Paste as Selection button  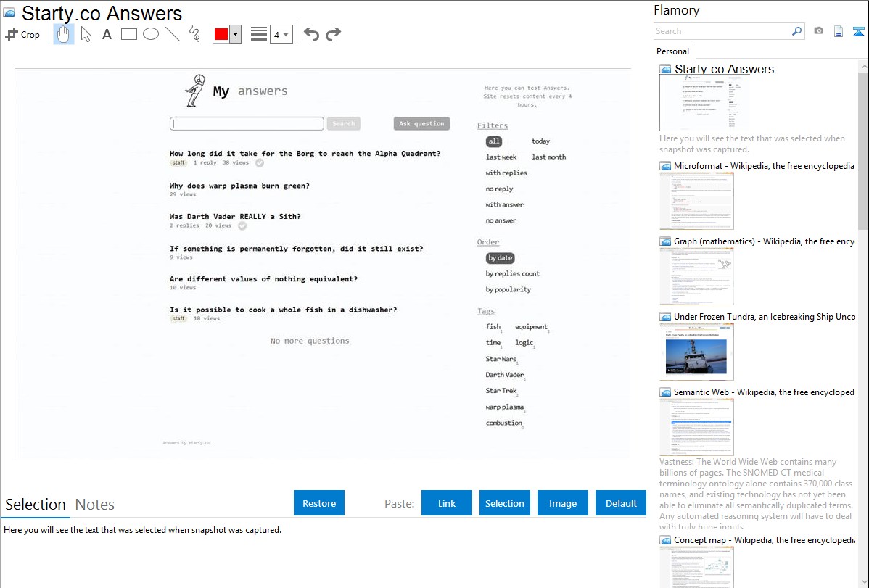pyautogui.click(x=505, y=503)
